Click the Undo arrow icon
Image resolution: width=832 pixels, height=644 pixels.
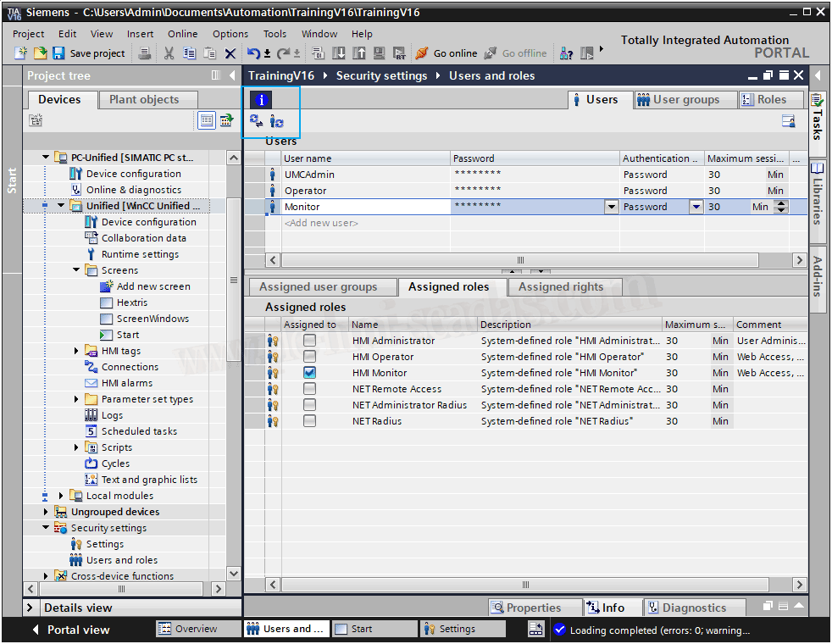point(253,53)
